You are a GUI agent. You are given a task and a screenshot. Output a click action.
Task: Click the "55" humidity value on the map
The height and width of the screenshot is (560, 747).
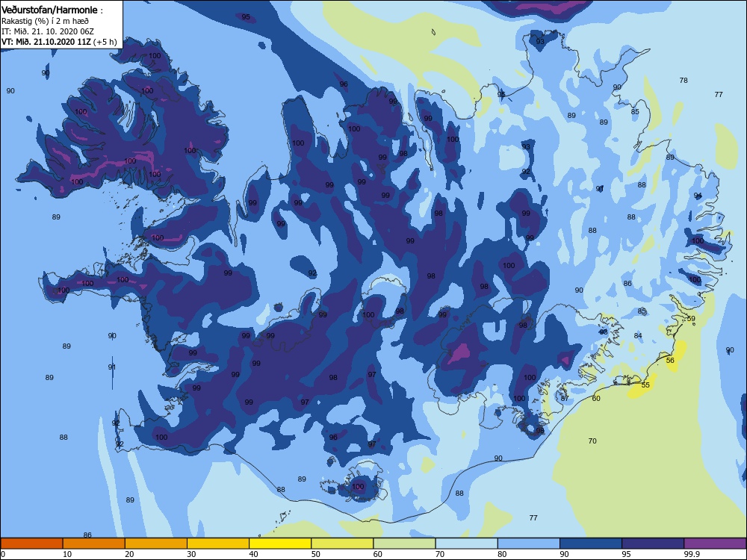pos(645,385)
